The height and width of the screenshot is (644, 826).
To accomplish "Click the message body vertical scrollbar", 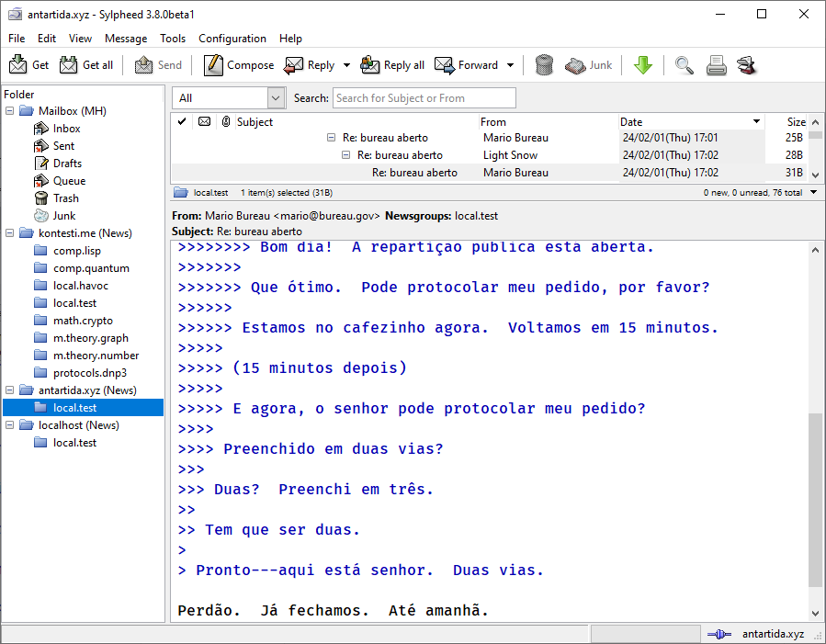I will click(x=815, y=500).
